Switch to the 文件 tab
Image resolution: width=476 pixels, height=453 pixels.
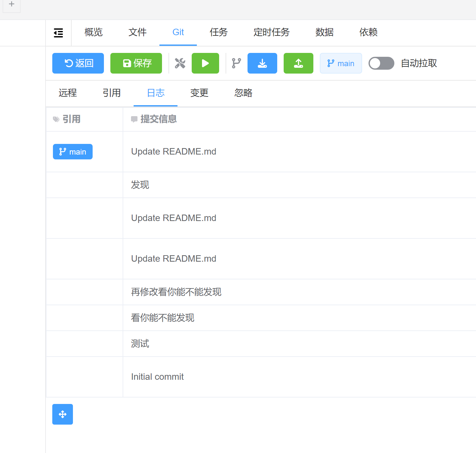[x=137, y=33]
